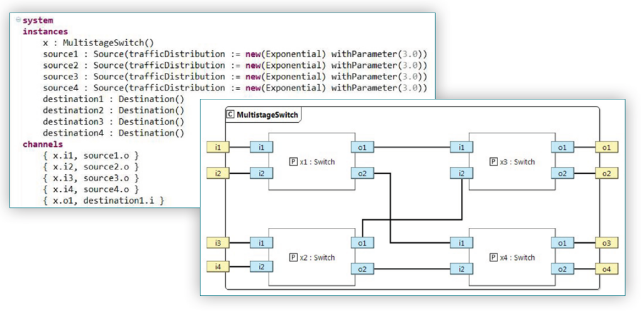
Task: Select blue port o1 on switch x2
Action: coord(362,243)
